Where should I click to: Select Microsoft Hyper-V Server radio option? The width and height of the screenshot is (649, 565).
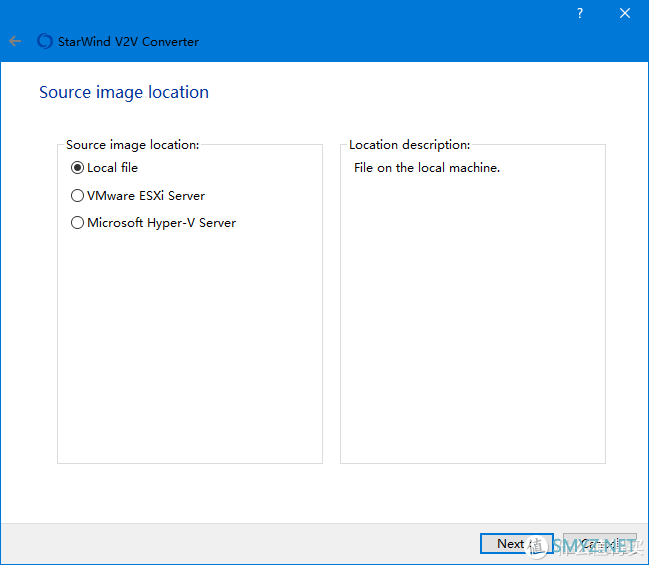coord(77,223)
